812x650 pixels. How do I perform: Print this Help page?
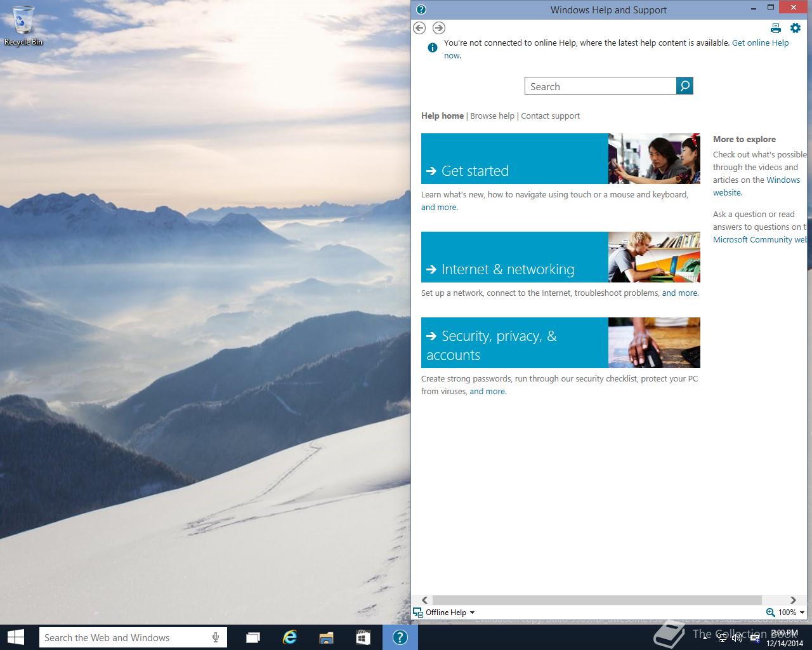[x=775, y=28]
